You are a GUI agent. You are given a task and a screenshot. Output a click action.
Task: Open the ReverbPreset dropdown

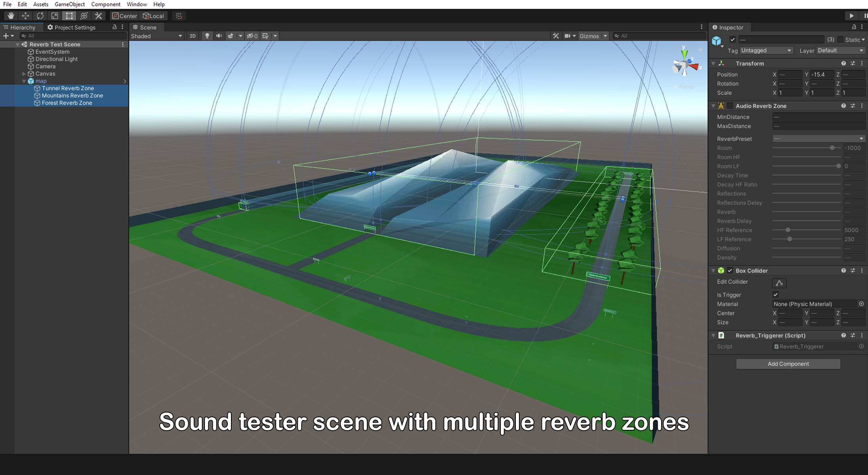tap(818, 139)
